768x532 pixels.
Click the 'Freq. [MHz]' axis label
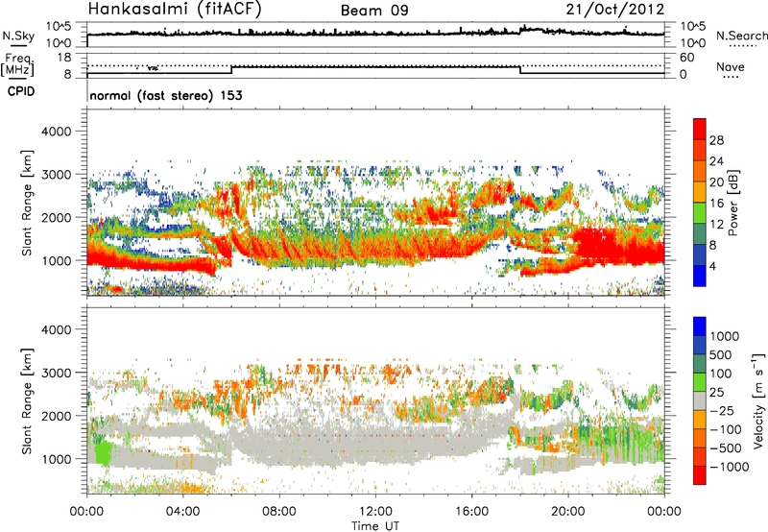(18, 64)
